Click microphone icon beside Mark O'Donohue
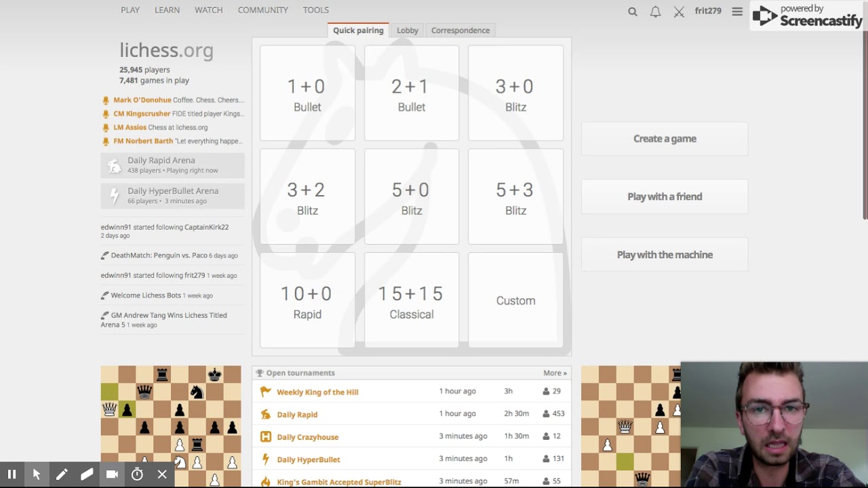 [106, 100]
